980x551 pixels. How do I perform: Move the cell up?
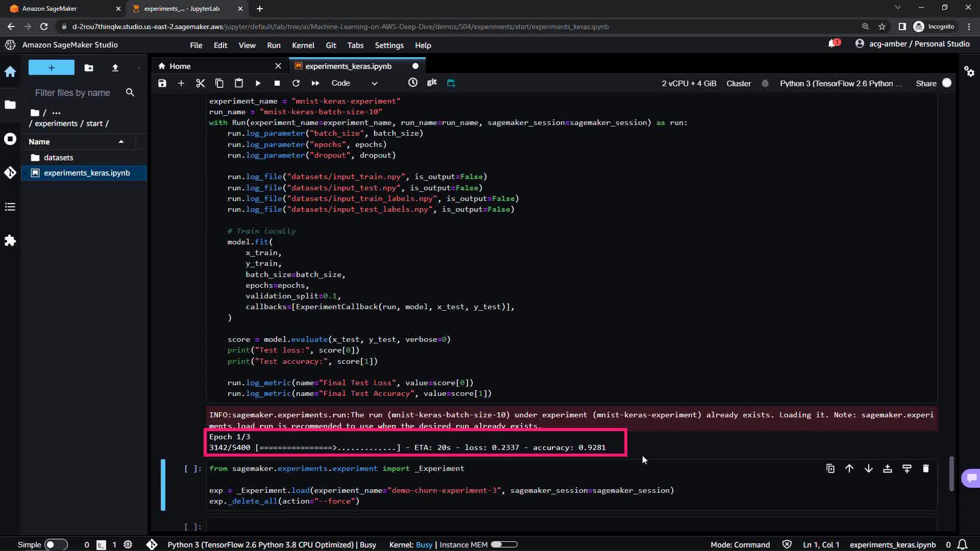(849, 468)
